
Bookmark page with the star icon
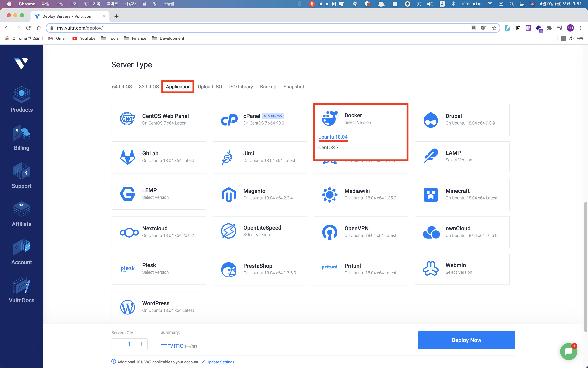click(494, 28)
